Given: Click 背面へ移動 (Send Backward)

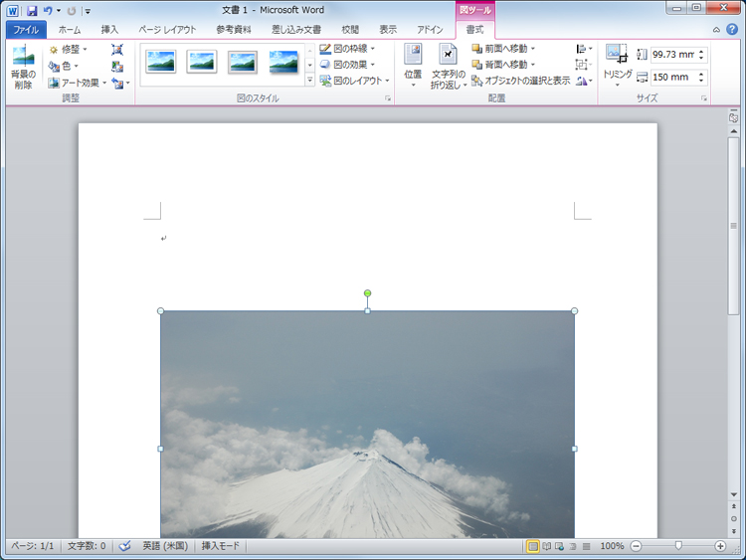Looking at the screenshot, I should pos(502,65).
